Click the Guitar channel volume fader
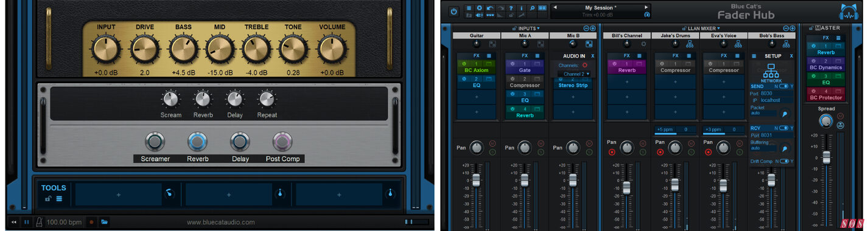Screen dimensions: 868x231 tap(477, 181)
